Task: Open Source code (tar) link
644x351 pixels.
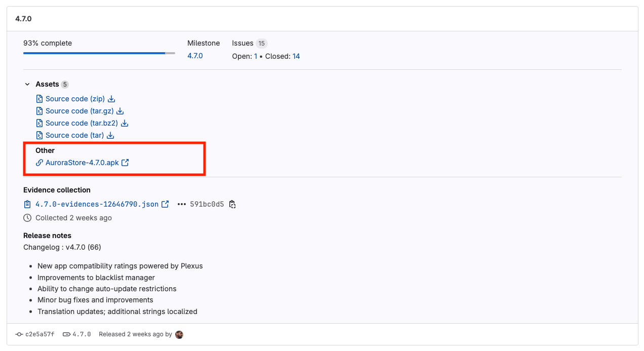Action: [74, 135]
